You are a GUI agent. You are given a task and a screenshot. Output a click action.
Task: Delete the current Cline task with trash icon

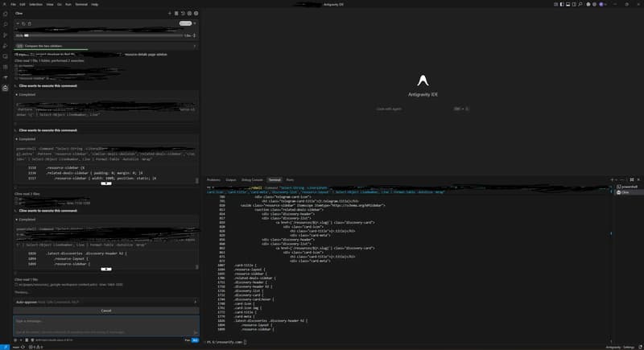(x=30, y=24)
